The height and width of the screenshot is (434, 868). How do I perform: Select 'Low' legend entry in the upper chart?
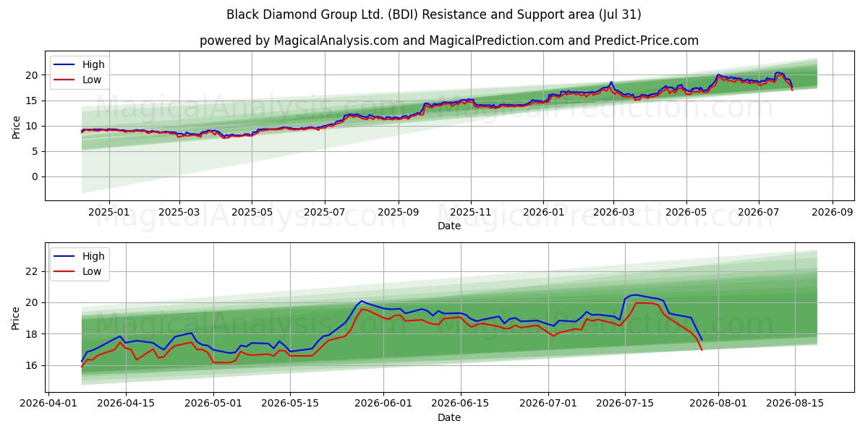click(78, 80)
